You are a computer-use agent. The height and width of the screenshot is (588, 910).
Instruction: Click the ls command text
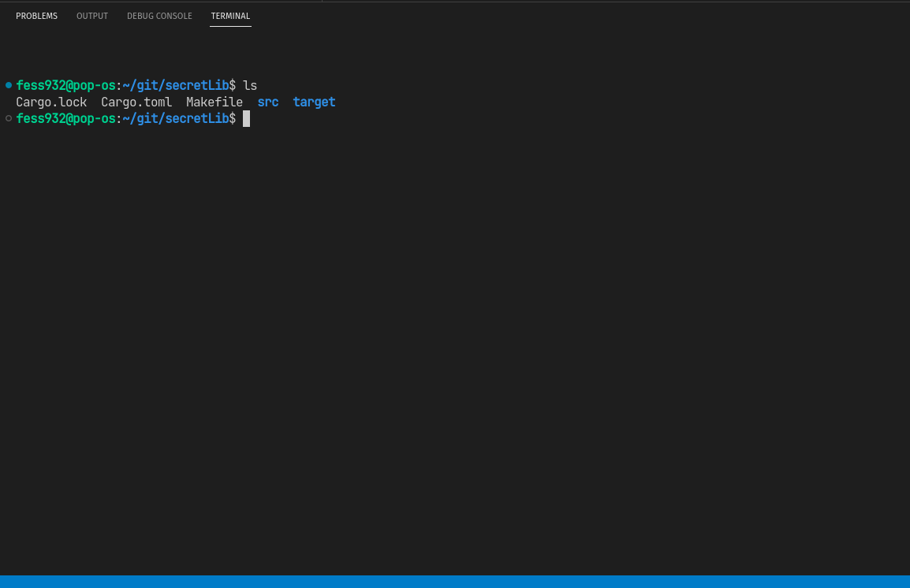pyautogui.click(x=251, y=85)
